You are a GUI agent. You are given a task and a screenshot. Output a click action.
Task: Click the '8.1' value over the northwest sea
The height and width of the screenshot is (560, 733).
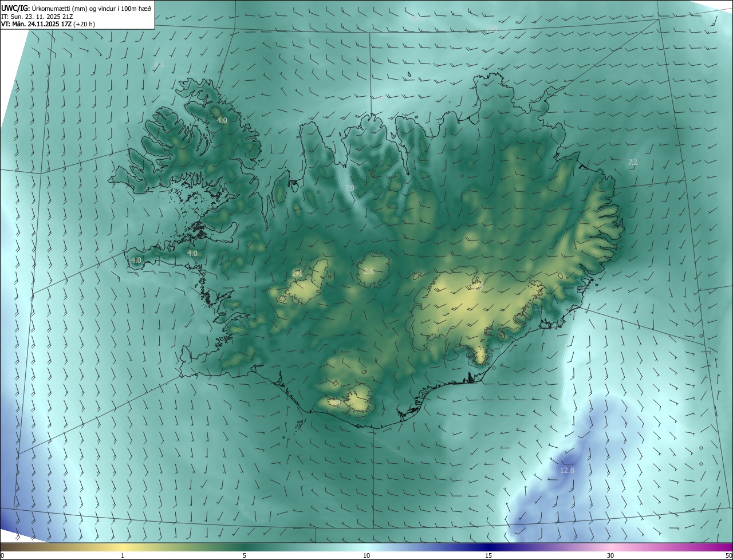tap(159, 65)
